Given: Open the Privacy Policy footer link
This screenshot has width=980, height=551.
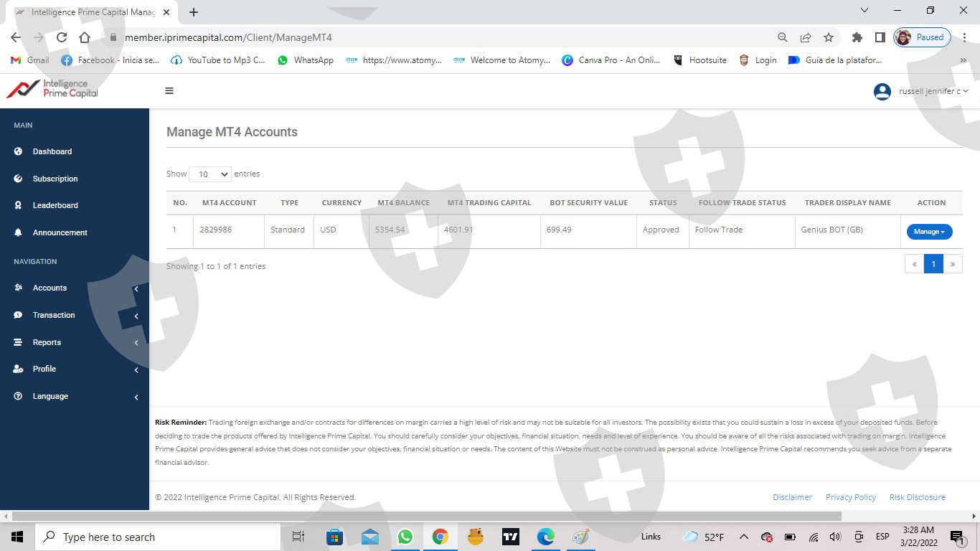Looking at the screenshot, I should [x=851, y=497].
